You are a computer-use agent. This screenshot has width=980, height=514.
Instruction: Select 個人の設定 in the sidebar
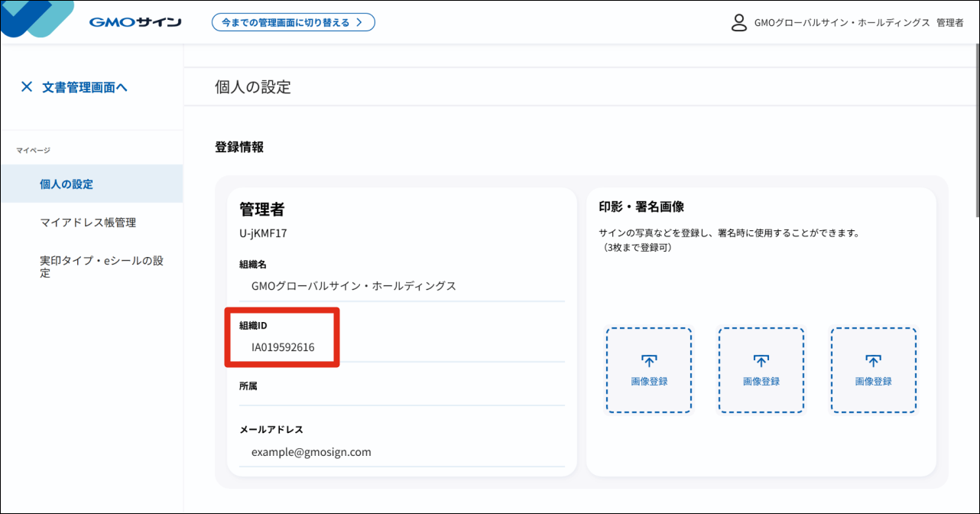[92, 184]
